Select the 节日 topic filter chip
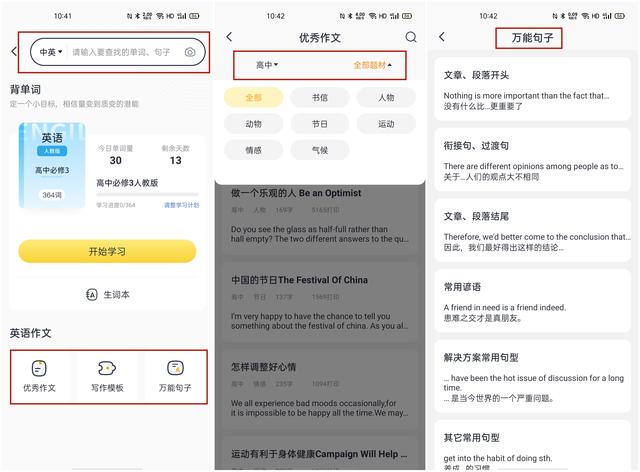 (x=320, y=124)
